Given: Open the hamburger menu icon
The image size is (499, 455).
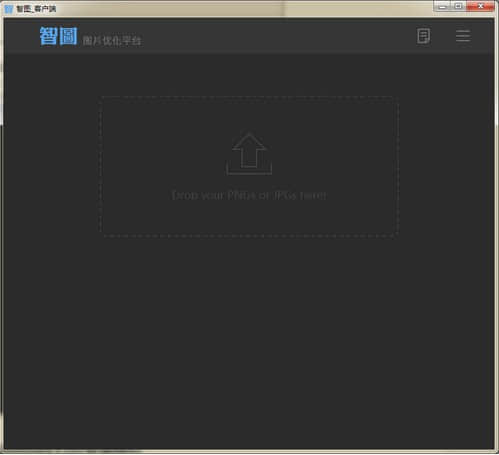Looking at the screenshot, I should click(463, 36).
